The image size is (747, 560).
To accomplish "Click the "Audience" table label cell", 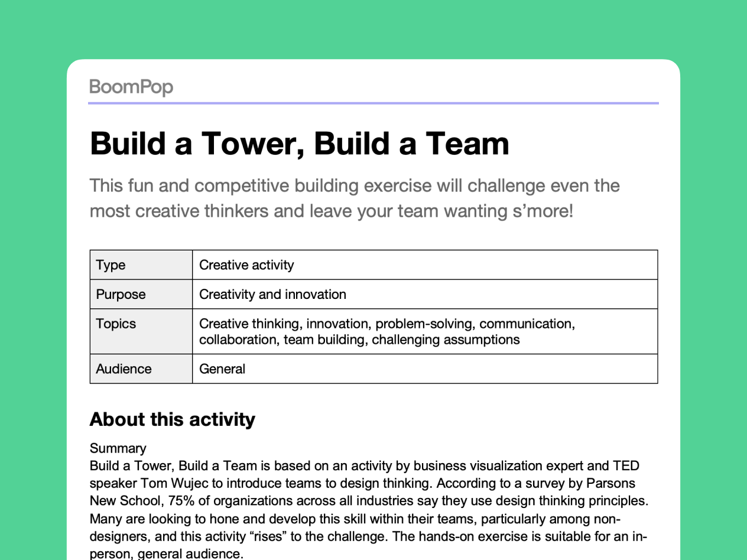I will 141,369.
